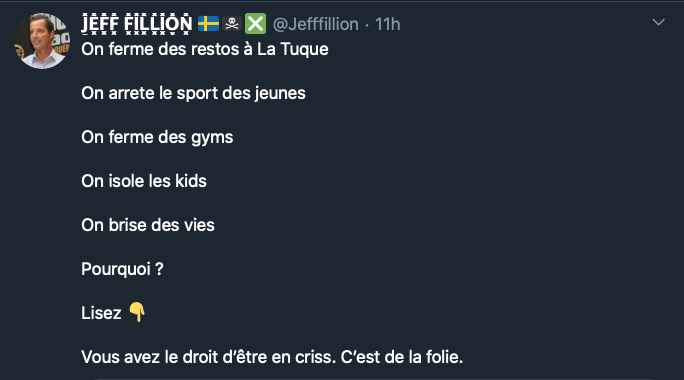Click the words 'La Tuque' in first line

tap(293, 49)
